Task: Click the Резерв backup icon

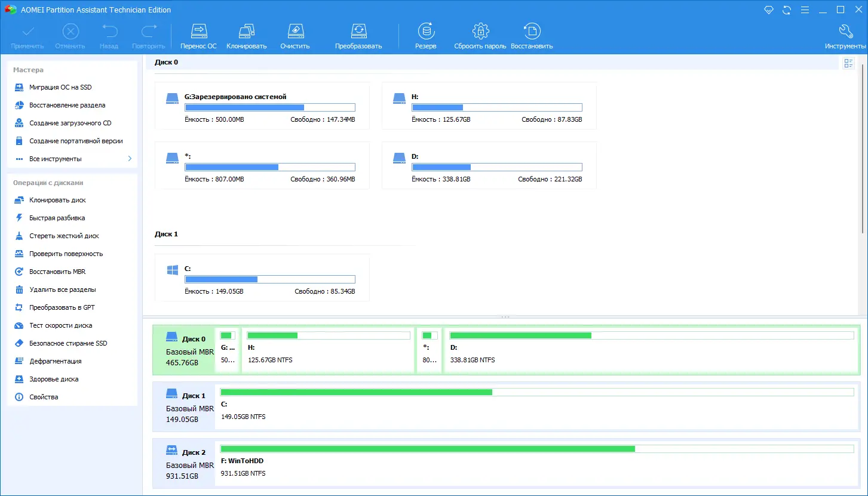Action: click(425, 34)
